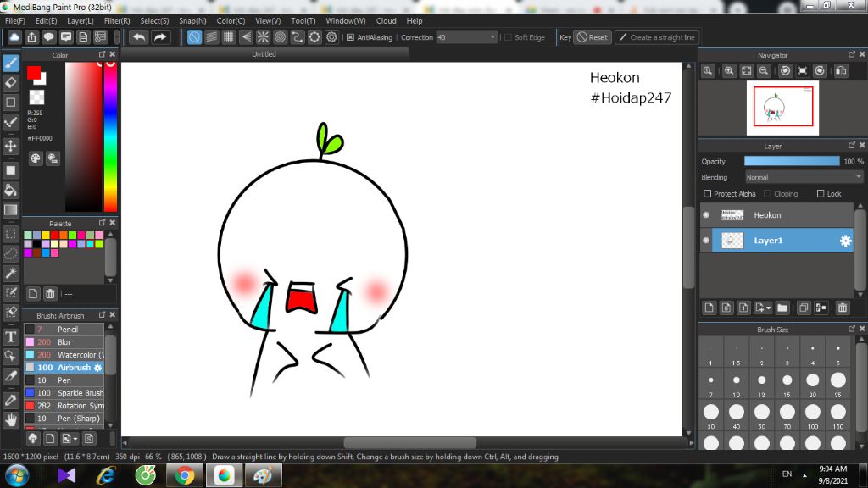Open the Cloud menu
The width and height of the screenshot is (868, 488).
click(x=386, y=20)
